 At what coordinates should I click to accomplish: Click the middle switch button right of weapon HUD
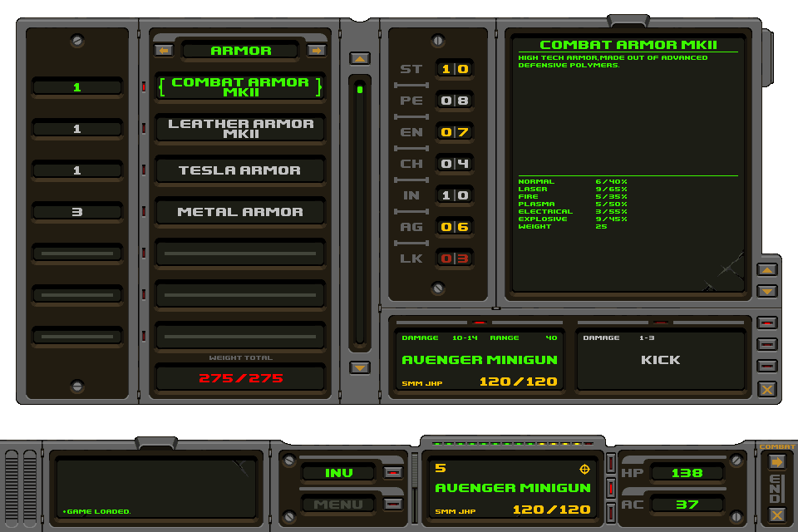click(611, 488)
